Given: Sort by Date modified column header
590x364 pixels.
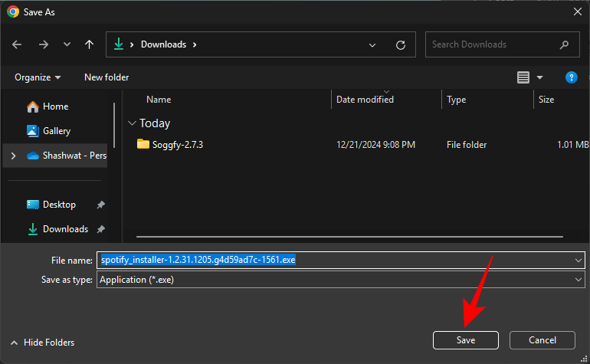Looking at the screenshot, I should 365,100.
